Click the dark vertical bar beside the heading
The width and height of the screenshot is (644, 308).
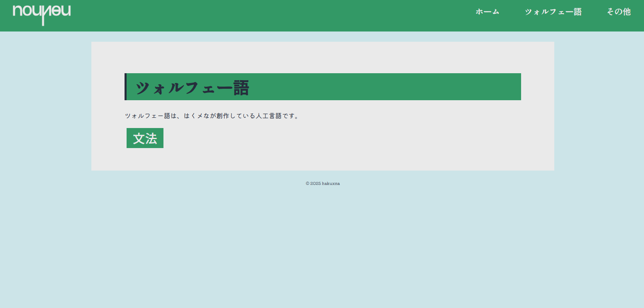point(125,87)
